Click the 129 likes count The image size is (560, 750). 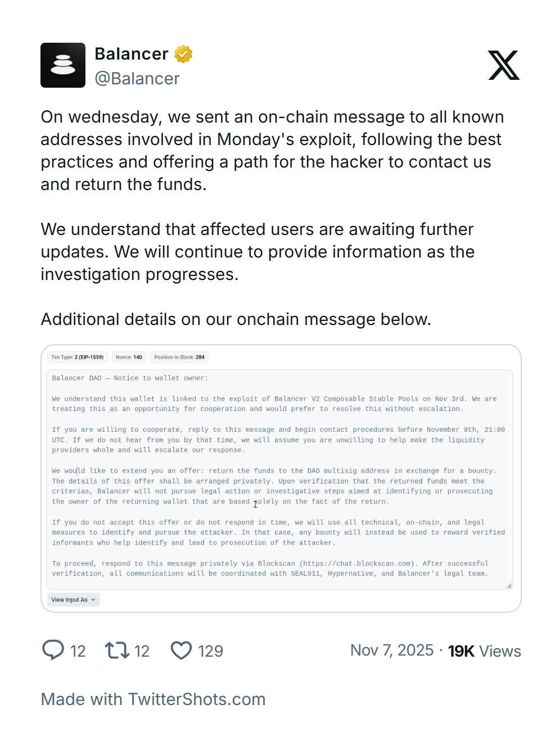pyautogui.click(x=211, y=650)
